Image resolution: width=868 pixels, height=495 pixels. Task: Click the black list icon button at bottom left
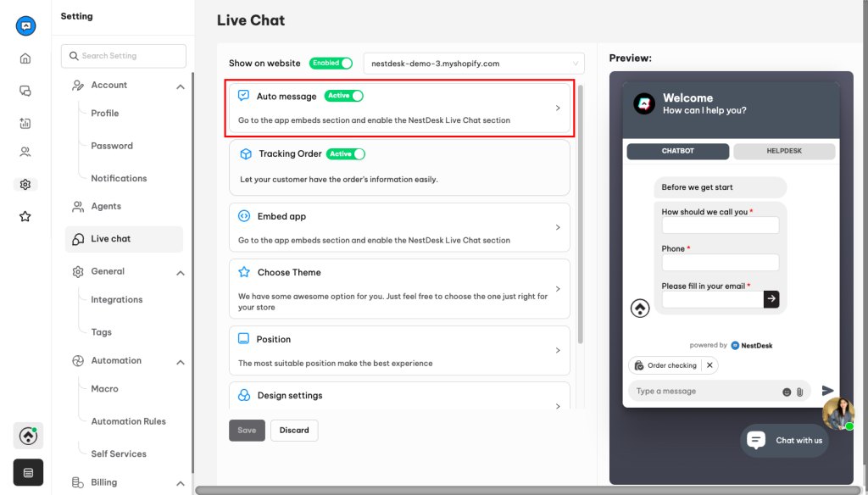click(x=28, y=472)
